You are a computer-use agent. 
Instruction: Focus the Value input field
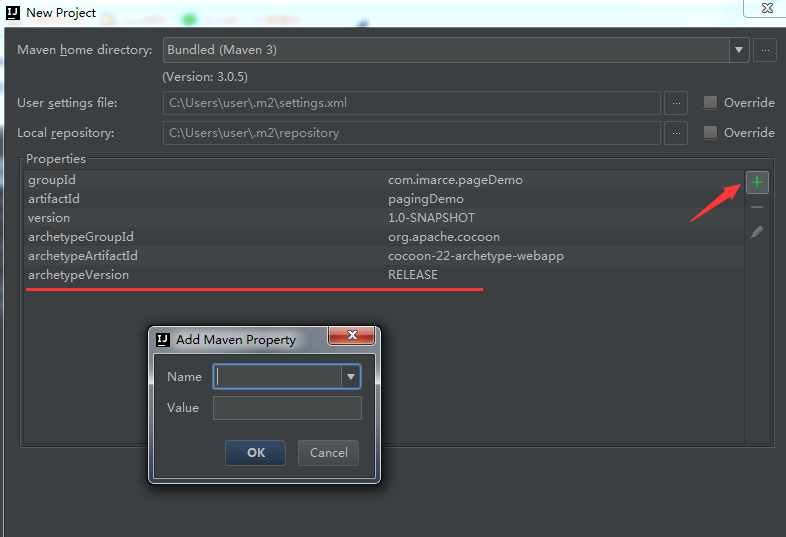click(287, 408)
